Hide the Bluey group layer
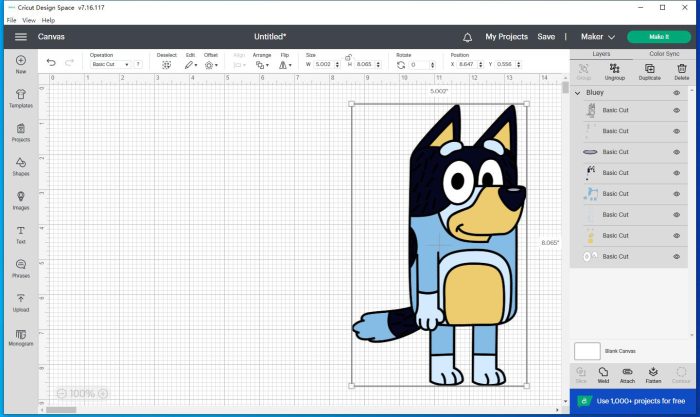Image resolution: width=700 pixels, height=417 pixels. (x=677, y=93)
